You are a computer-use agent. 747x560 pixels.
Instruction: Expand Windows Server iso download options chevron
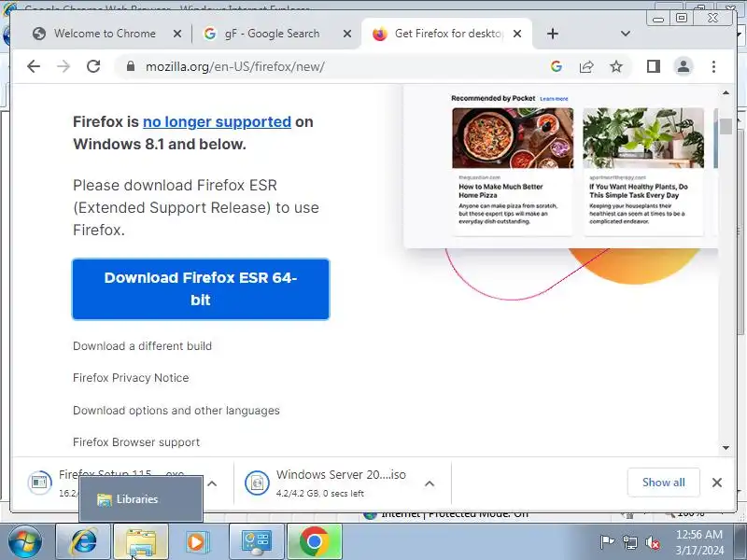pos(430,483)
